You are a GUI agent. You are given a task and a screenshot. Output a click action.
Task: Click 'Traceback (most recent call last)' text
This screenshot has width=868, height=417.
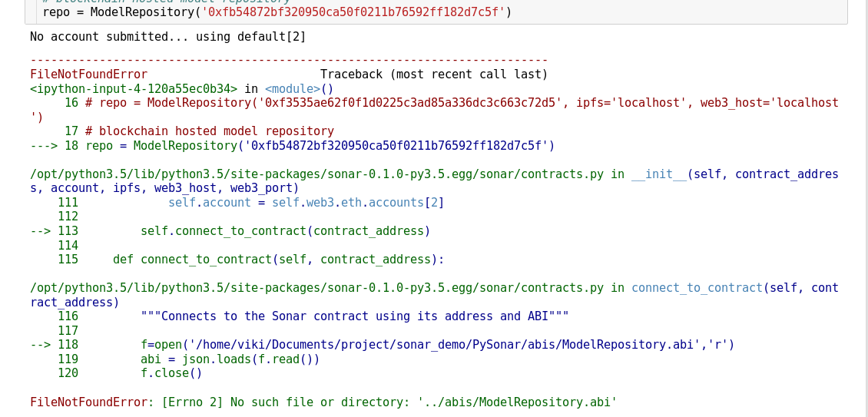pyautogui.click(x=434, y=74)
